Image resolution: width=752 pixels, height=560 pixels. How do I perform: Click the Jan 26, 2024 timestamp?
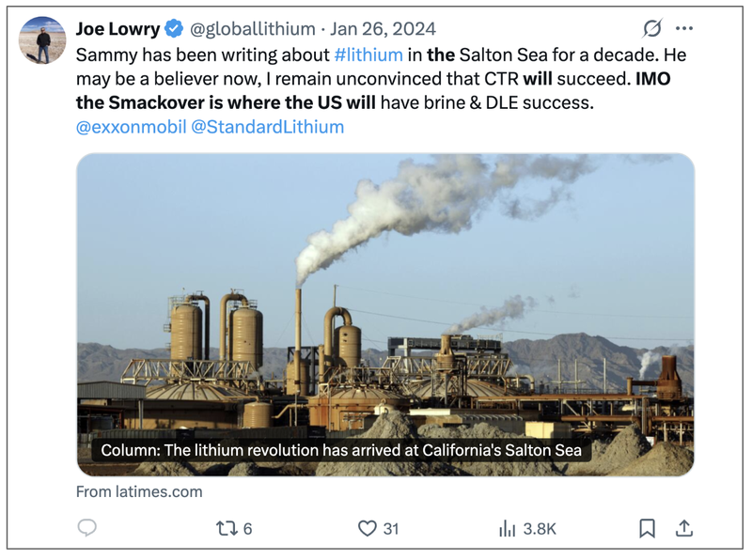(385, 28)
